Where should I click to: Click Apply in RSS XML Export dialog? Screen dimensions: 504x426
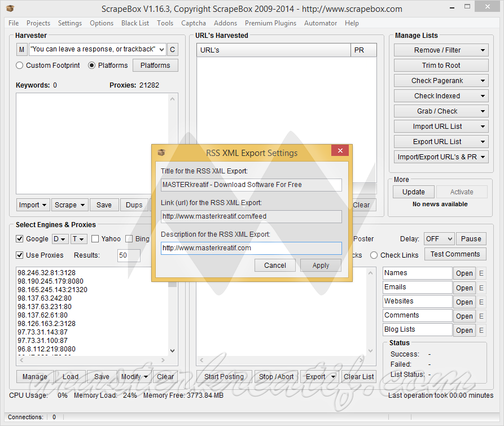click(321, 266)
